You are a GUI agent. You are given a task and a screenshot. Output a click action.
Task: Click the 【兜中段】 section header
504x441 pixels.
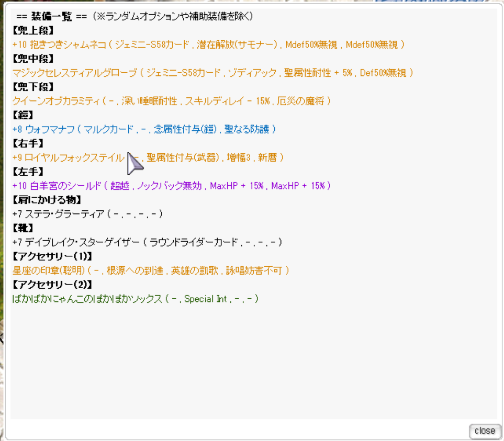[33, 59]
